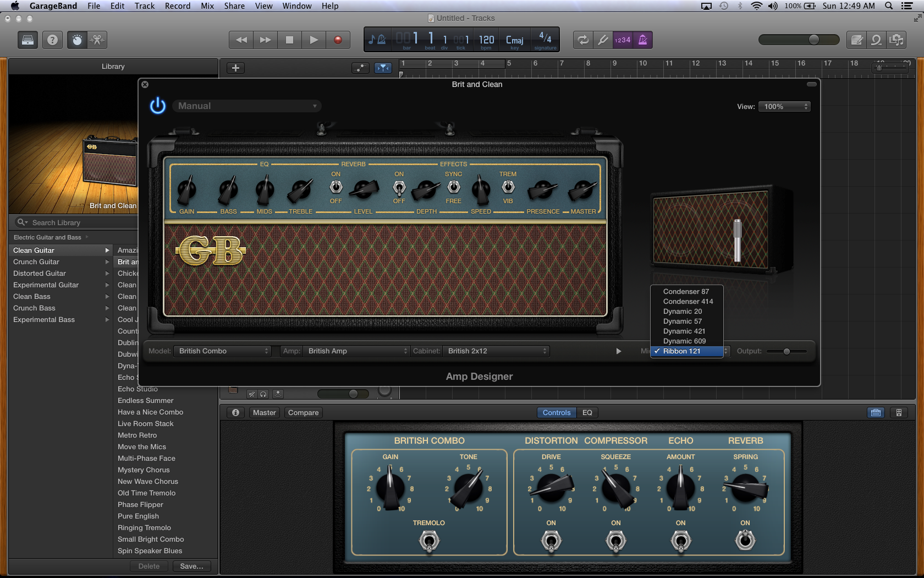The image size is (924, 578).
Task: Click the note and tuning fork display mode icon
Action: [377, 39]
